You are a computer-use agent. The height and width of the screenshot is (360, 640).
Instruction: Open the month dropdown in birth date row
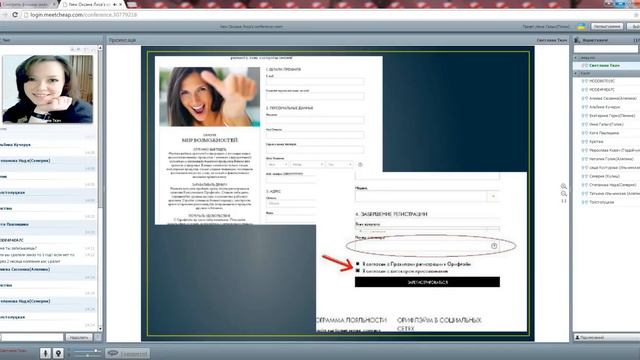[x=308, y=164]
